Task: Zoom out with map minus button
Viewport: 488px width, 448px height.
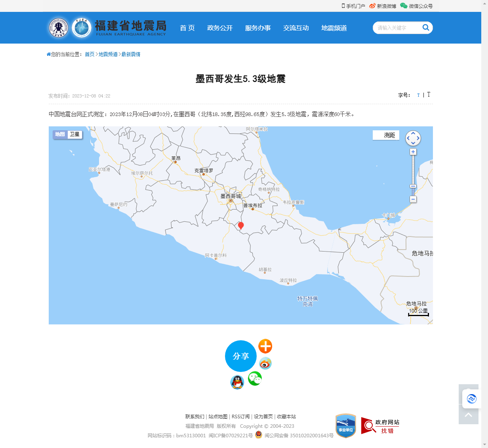Action: pyautogui.click(x=413, y=199)
